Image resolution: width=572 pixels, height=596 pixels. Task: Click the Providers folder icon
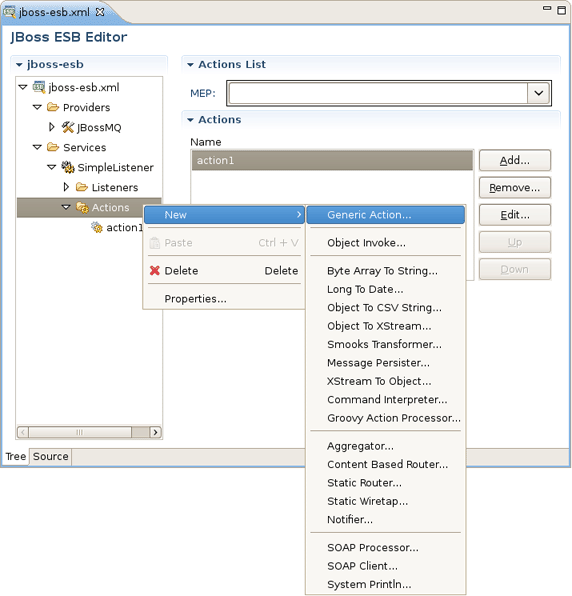coord(53,107)
